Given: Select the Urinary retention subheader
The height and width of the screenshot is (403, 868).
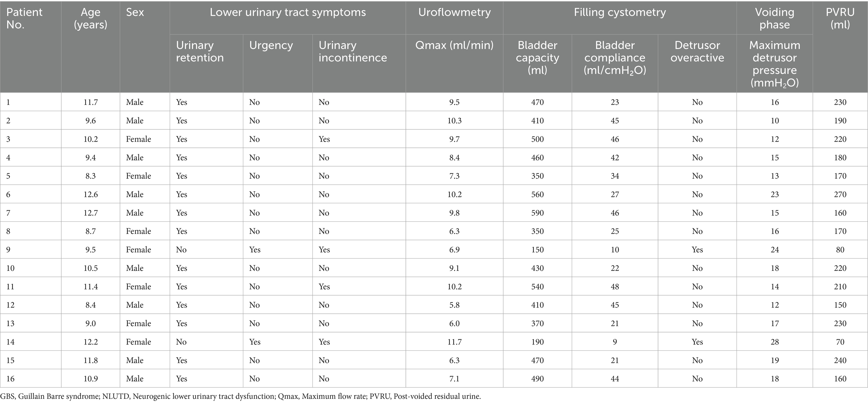Looking at the screenshot, I should (x=199, y=51).
